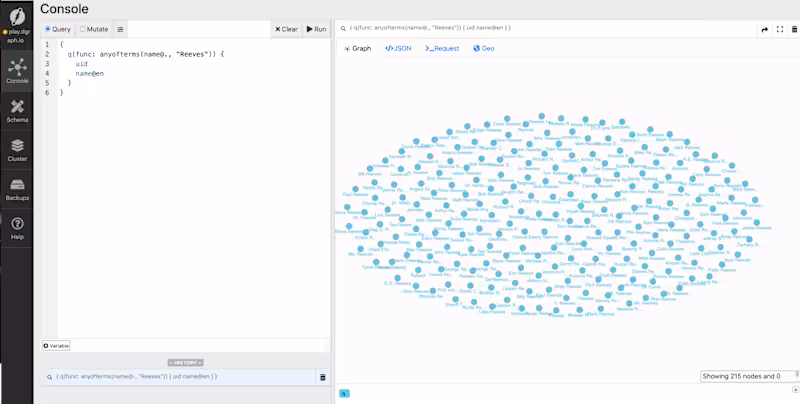
Task: Expand the bottom panel with up arrow
Action: pyautogui.click(x=795, y=389)
